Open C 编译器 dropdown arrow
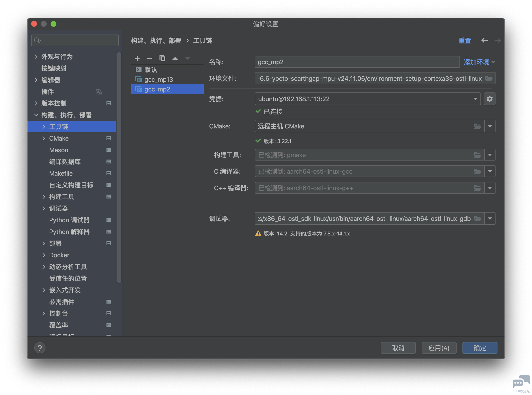The width and height of the screenshot is (532, 395). [490, 171]
